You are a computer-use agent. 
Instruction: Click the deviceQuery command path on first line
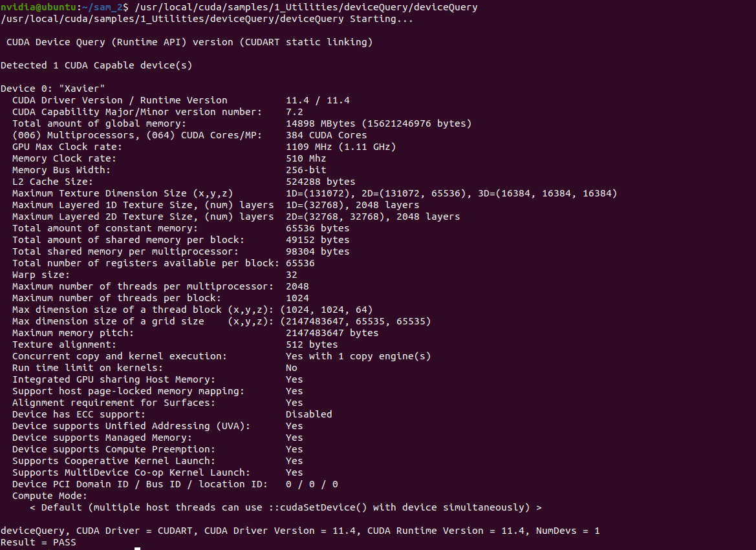click(x=306, y=7)
